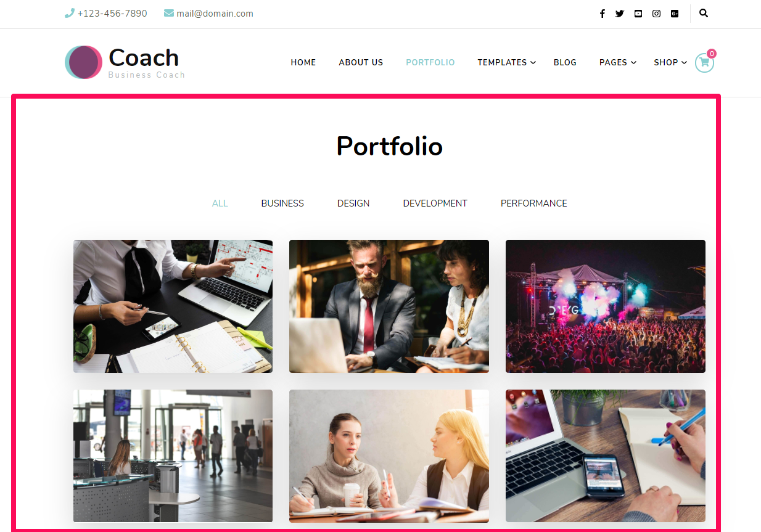
Task: Click the Facebook icon in top bar
Action: coord(603,14)
